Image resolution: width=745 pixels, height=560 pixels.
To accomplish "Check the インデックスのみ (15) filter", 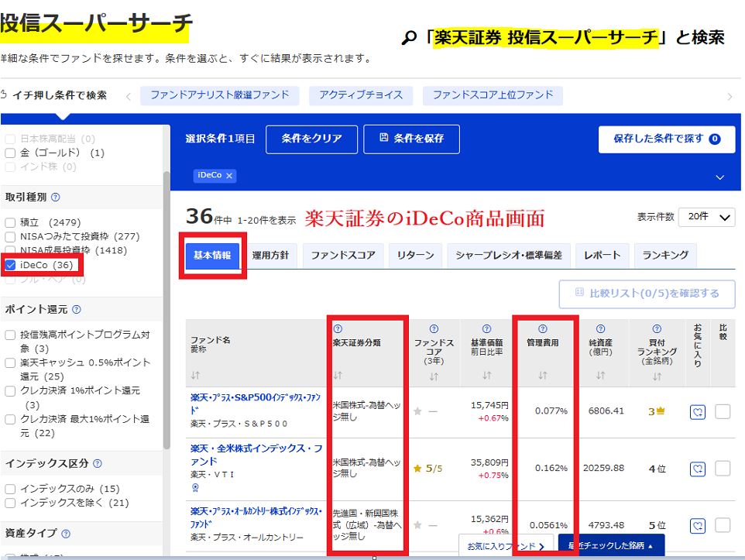I will click(10, 489).
